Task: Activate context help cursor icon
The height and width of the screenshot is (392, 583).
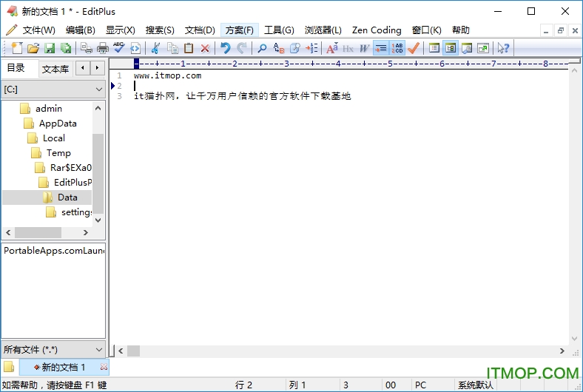Action: point(503,48)
